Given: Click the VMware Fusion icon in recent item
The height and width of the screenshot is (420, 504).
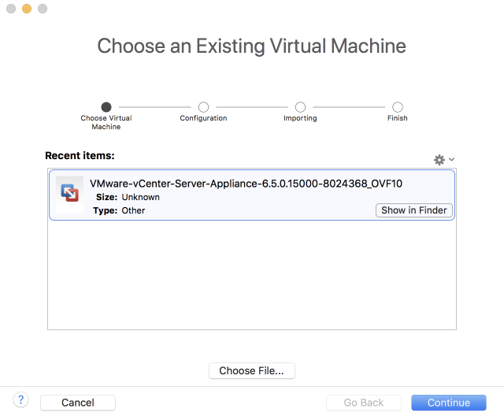Looking at the screenshot, I should 69,195.
